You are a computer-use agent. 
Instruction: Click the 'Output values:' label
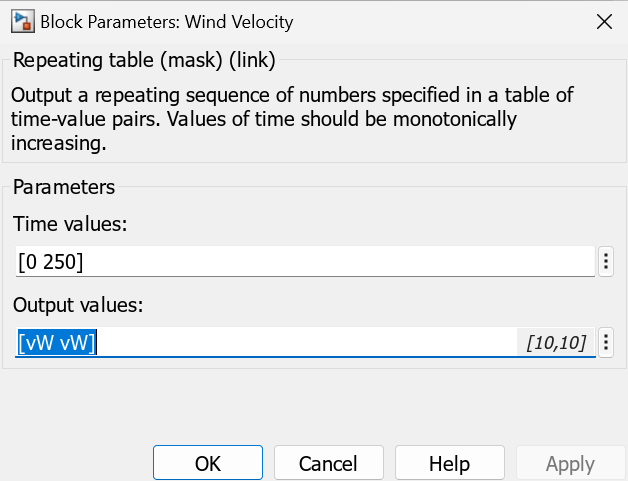(78, 305)
